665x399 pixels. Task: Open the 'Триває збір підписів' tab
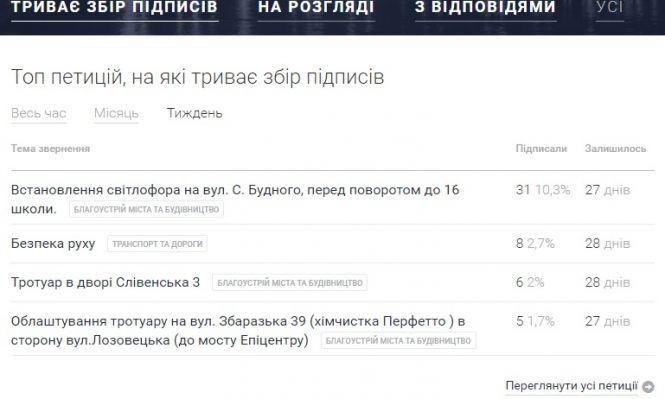[x=115, y=7]
